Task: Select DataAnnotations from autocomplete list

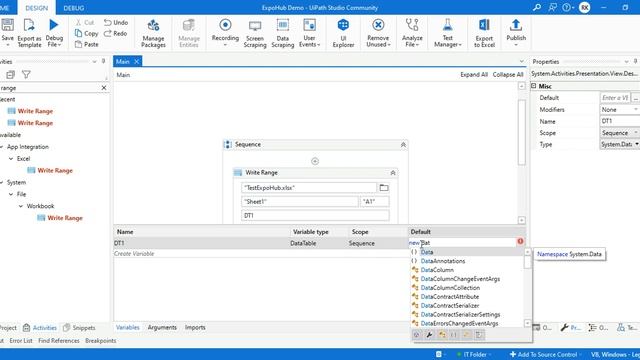Action: click(442, 261)
